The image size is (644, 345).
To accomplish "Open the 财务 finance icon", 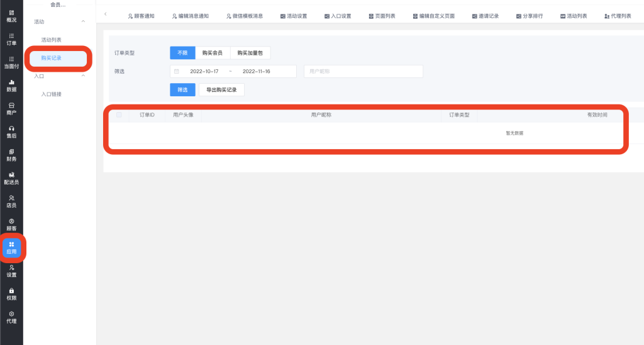I will point(11,155).
